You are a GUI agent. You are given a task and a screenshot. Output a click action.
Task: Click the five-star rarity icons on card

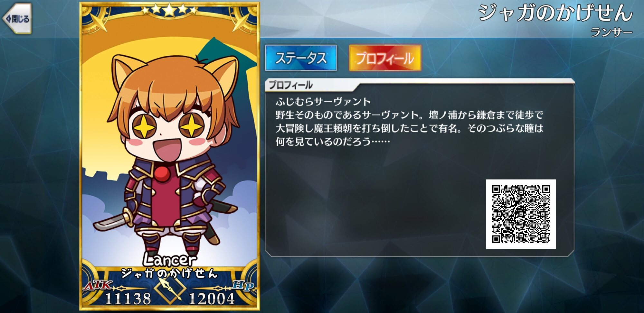[170, 10]
